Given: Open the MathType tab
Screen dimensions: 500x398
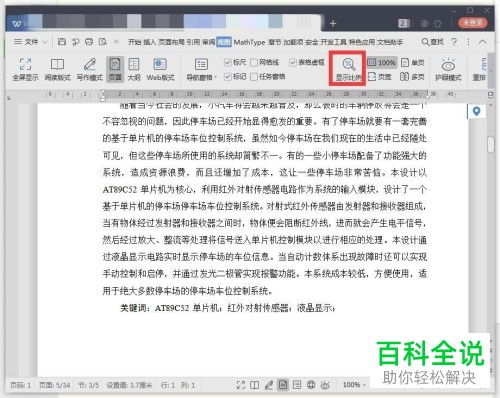Looking at the screenshot, I should pyautogui.click(x=249, y=42).
